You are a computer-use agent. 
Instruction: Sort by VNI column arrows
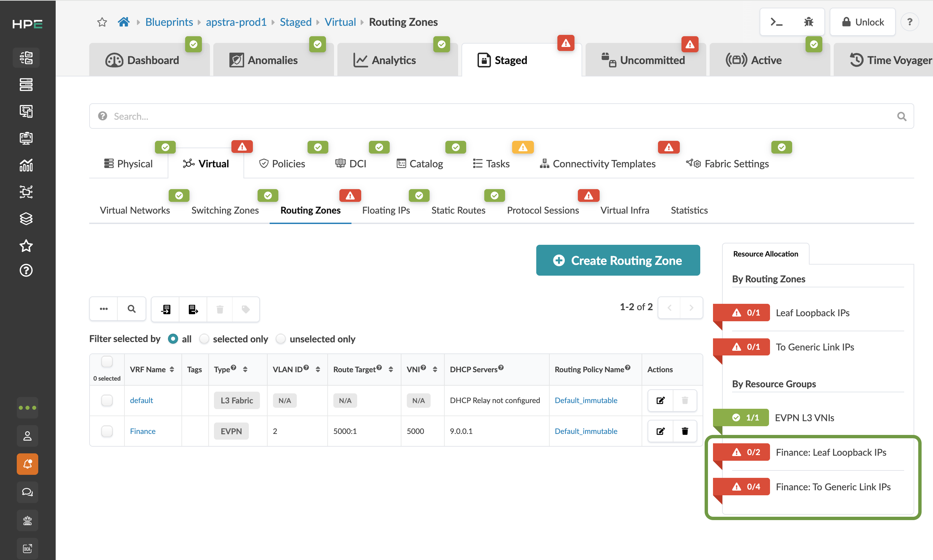[435, 370]
